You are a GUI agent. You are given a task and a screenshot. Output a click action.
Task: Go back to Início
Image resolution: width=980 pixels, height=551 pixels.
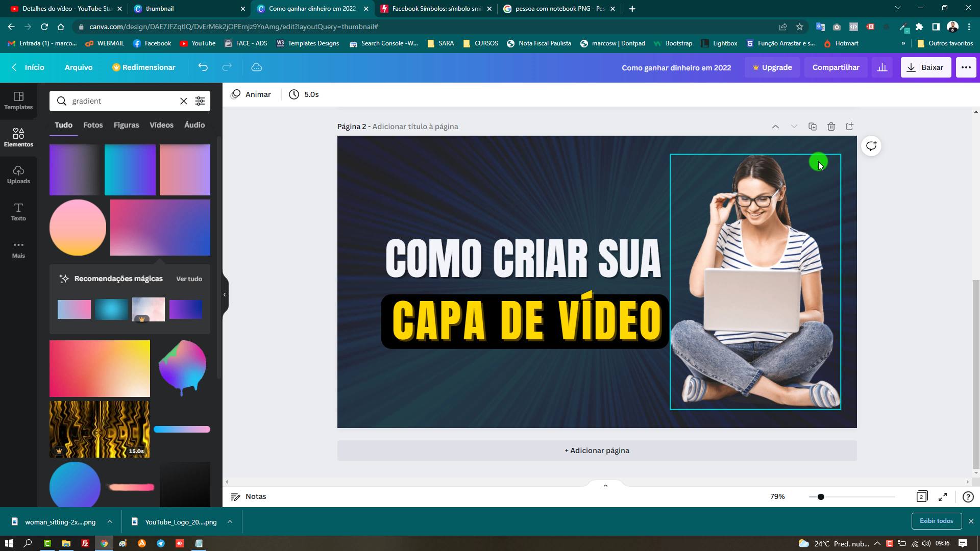[x=28, y=67]
